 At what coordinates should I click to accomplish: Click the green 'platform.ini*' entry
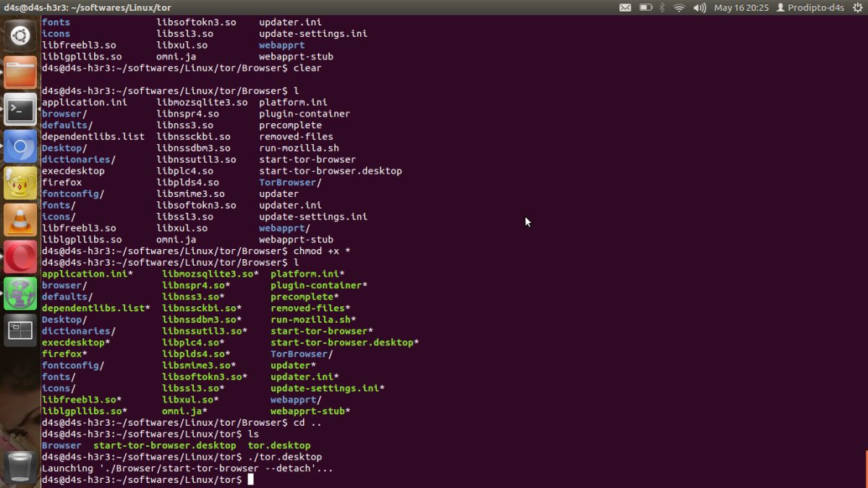(307, 274)
